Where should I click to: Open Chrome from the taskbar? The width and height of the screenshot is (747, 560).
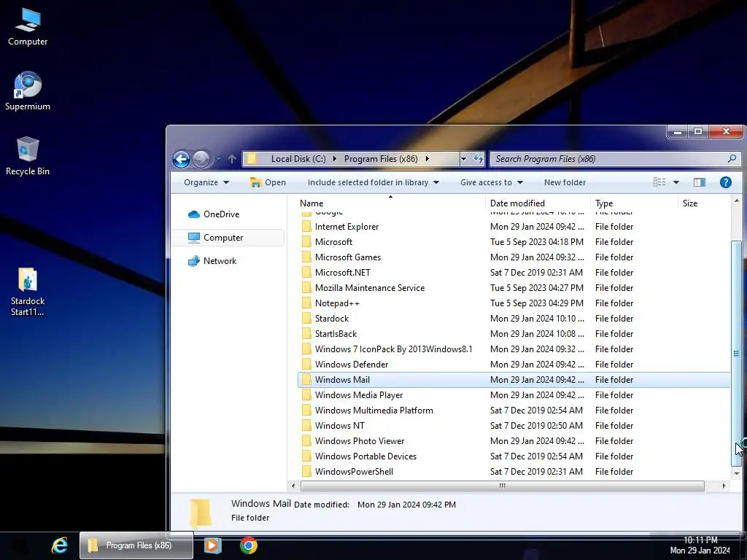[249, 545]
